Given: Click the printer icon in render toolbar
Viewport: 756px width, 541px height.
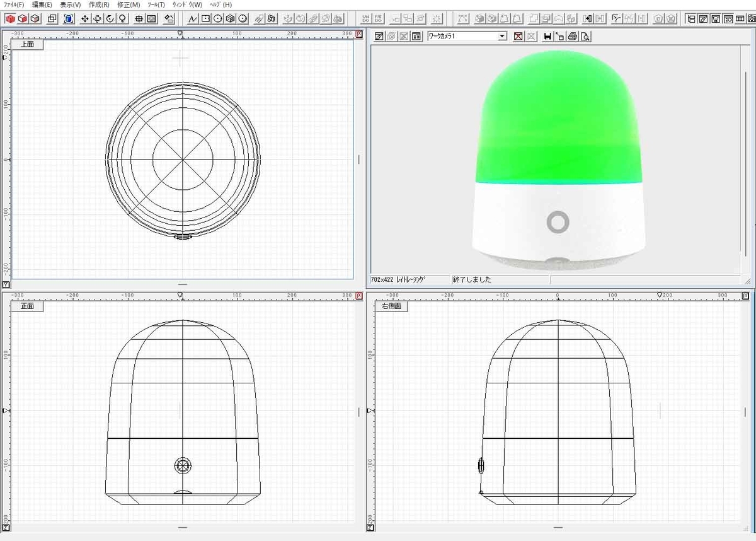Looking at the screenshot, I should [x=573, y=37].
